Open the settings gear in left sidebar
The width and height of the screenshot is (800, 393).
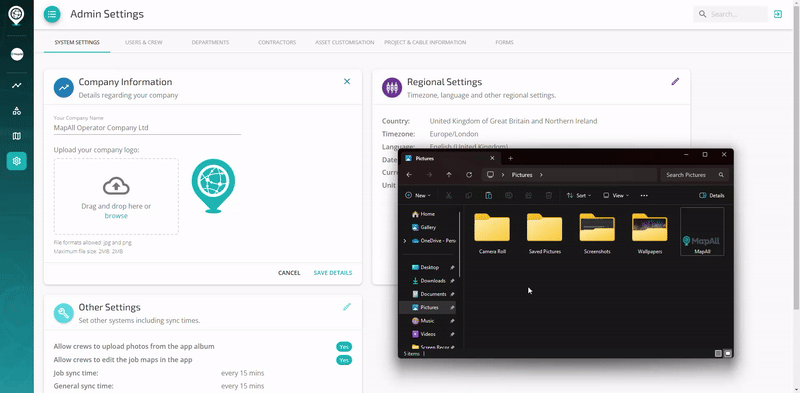[x=17, y=161]
